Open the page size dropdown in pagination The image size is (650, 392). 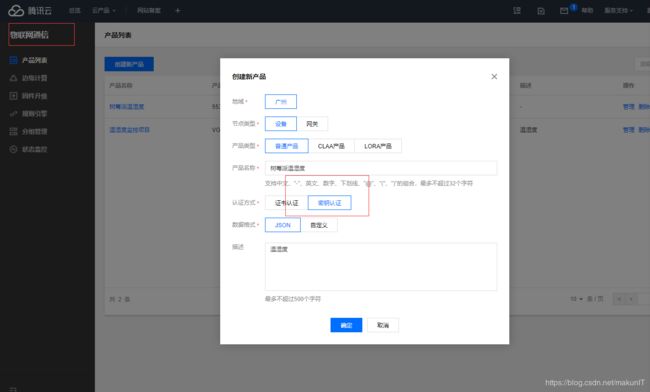(x=576, y=299)
